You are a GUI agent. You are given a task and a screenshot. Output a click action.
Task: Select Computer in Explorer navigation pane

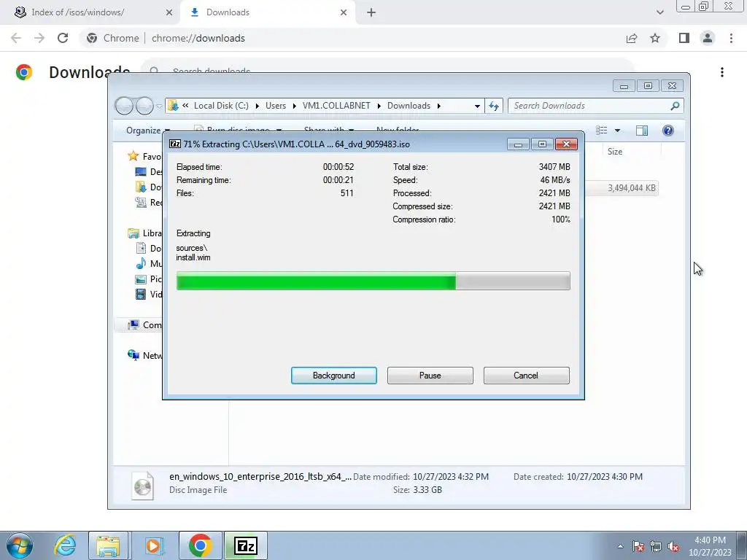(x=145, y=325)
